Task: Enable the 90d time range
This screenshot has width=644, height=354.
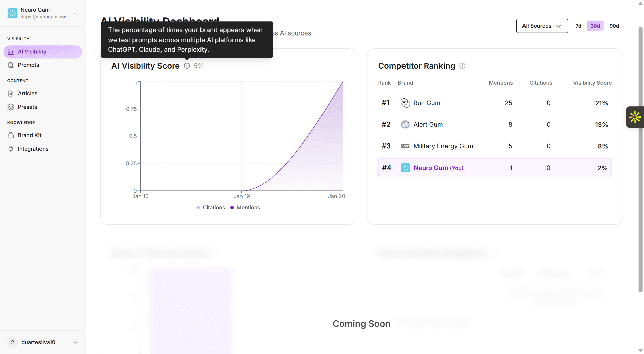Action: pos(614,26)
